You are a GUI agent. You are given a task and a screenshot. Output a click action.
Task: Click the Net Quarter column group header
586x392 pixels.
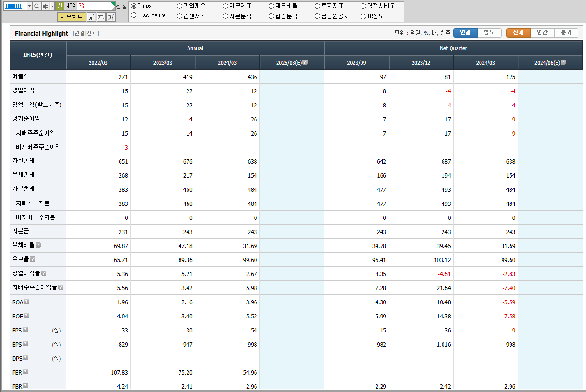[x=453, y=48]
